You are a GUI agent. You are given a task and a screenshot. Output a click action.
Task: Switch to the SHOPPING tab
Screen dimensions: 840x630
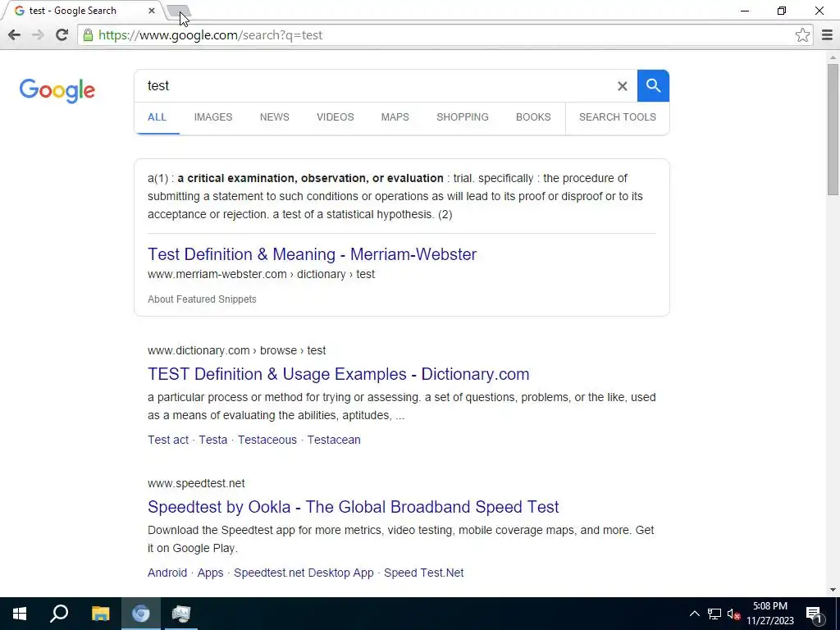[x=463, y=116]
